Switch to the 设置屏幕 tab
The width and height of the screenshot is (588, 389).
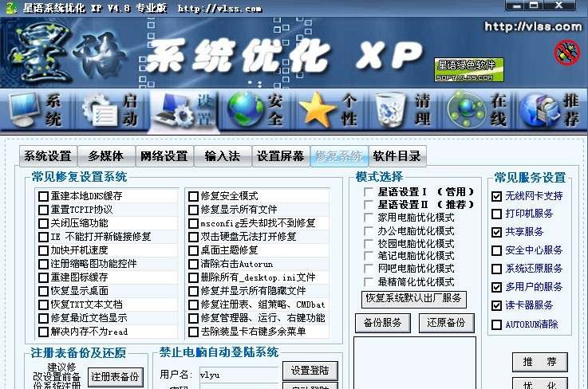pos(281,156)
